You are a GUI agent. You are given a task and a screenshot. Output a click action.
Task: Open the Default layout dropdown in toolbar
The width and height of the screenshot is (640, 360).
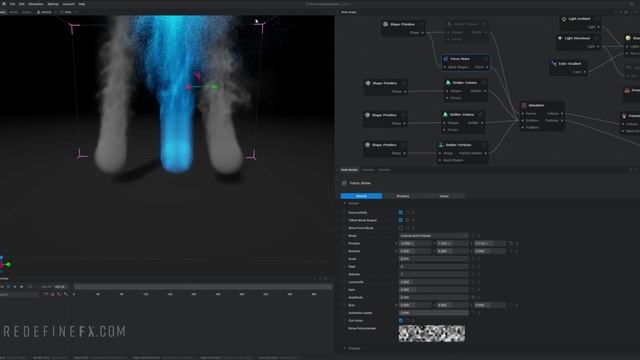coord(46,12)
